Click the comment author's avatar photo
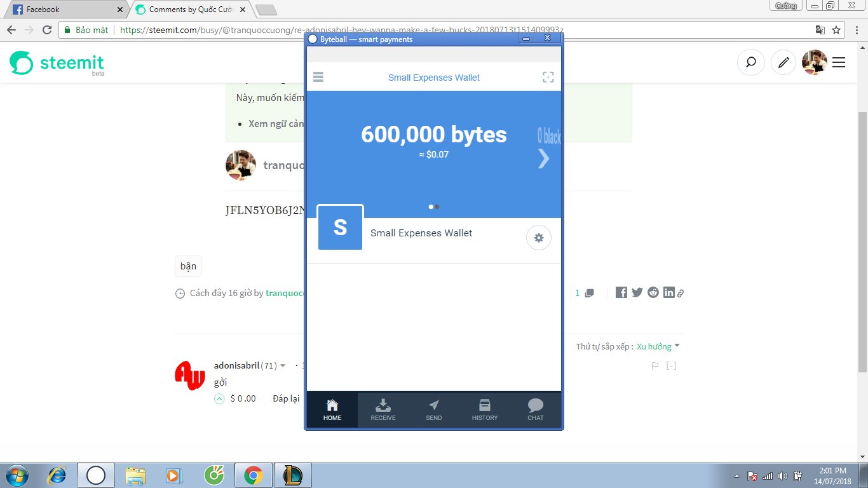 click(x=241, y=165)
